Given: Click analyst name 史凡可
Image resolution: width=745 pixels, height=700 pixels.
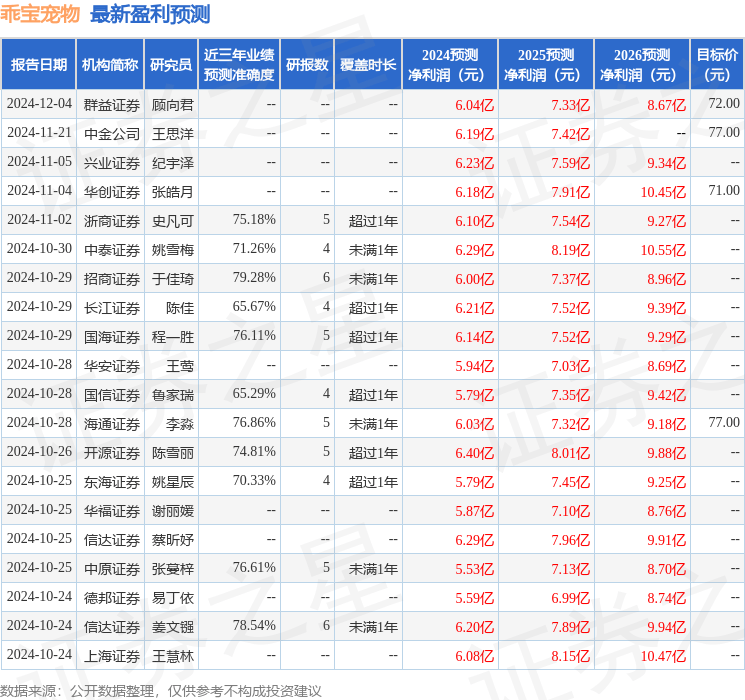Looking at the screenshot, I should (x=173, y=221).
